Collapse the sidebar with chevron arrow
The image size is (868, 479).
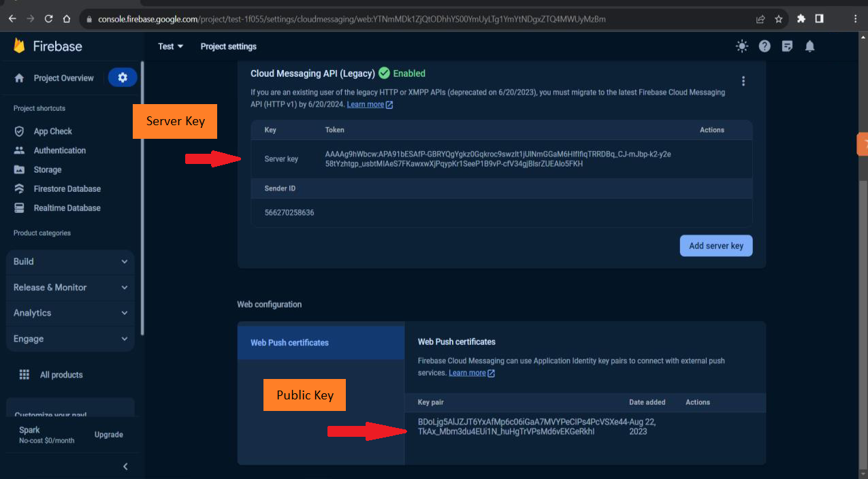click(x=125, y=466)
